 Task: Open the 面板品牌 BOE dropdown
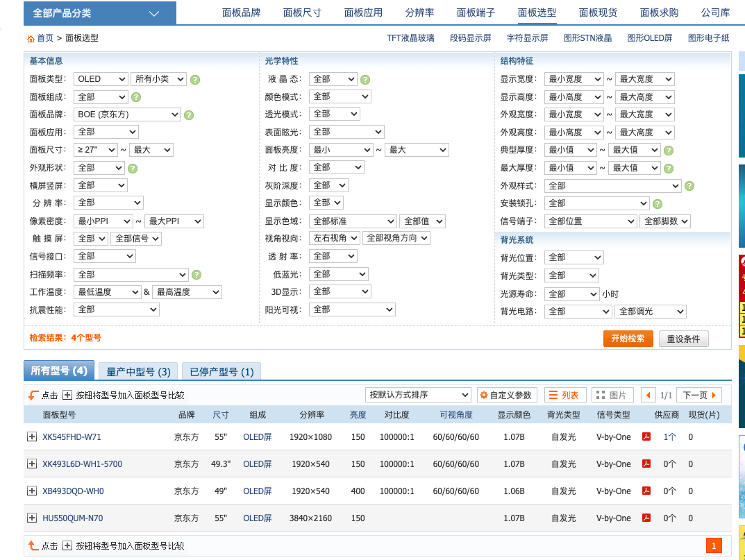pos(127,114)
